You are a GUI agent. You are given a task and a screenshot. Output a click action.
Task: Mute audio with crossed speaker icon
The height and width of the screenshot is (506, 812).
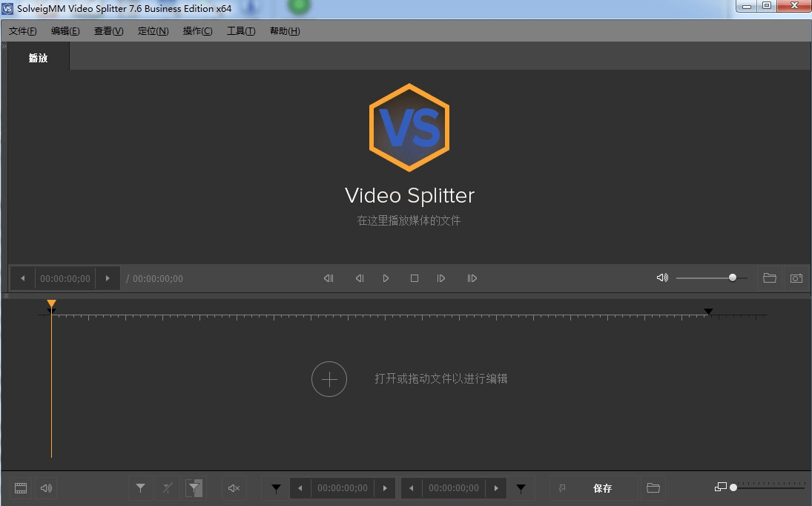click(x=234, y=488)
